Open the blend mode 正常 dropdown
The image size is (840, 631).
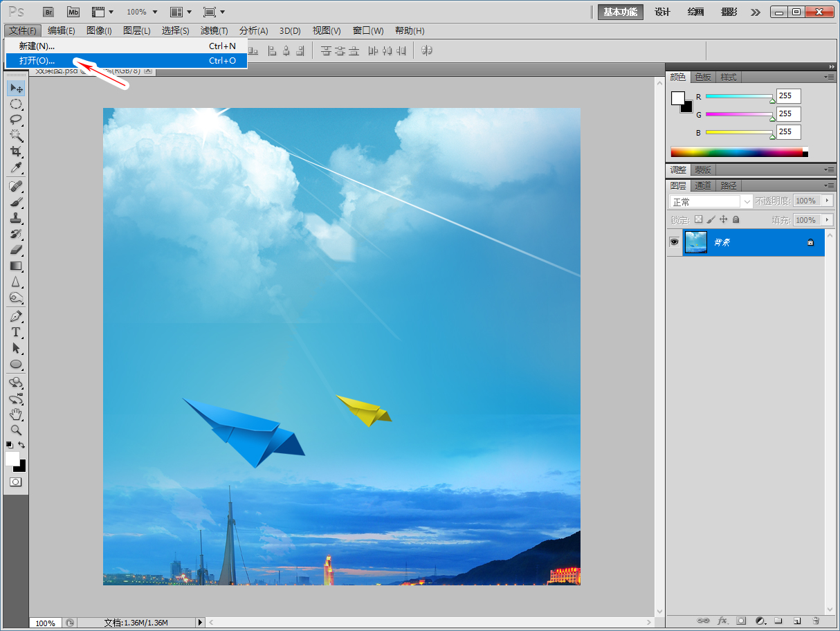(711, 201)
